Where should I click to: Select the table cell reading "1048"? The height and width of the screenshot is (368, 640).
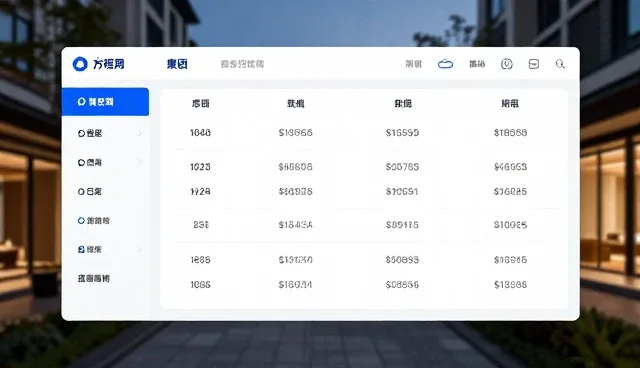pyautogui.click(x=200, y=133)
